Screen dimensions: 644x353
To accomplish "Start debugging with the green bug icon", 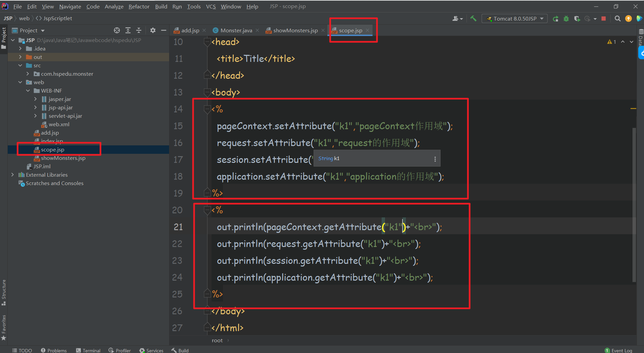I will click(x=566, y=19).
